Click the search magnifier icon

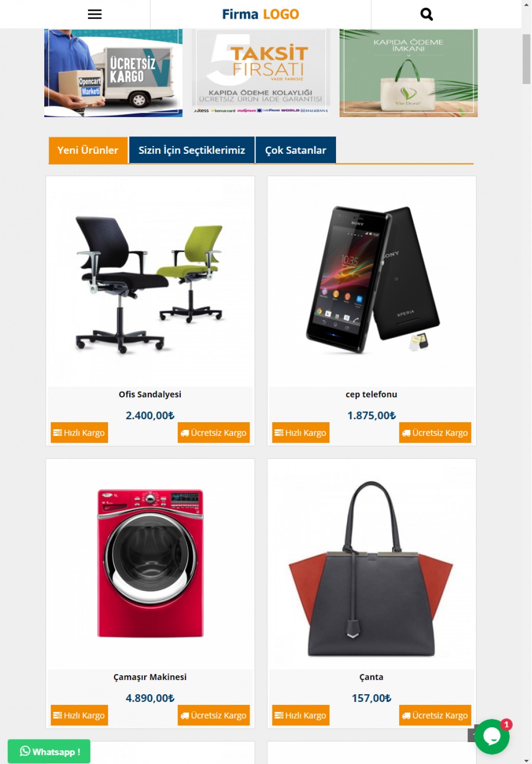427,14
